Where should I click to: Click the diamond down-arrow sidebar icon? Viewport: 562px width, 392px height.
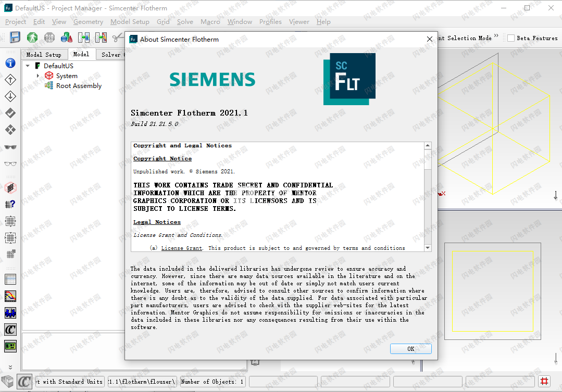(x=10, y=96)
